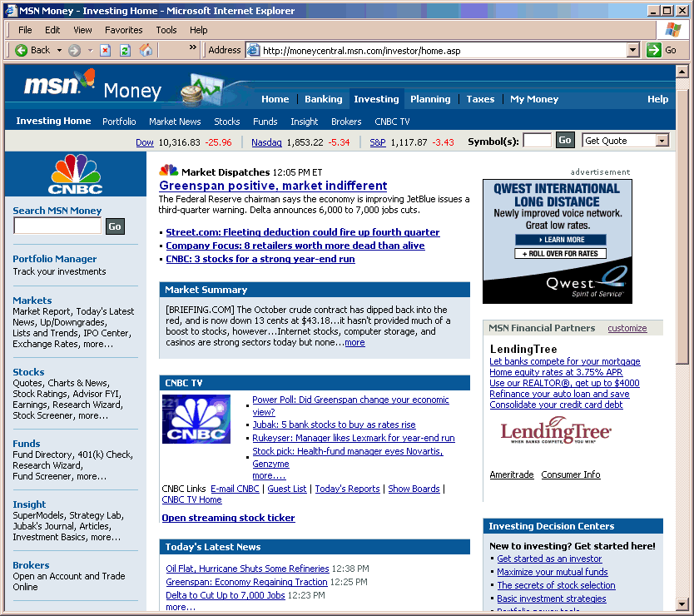The image size is (694, 616).
Task: Click the Greenspan positive, market indifferent headline
Action: click(273, 185)
